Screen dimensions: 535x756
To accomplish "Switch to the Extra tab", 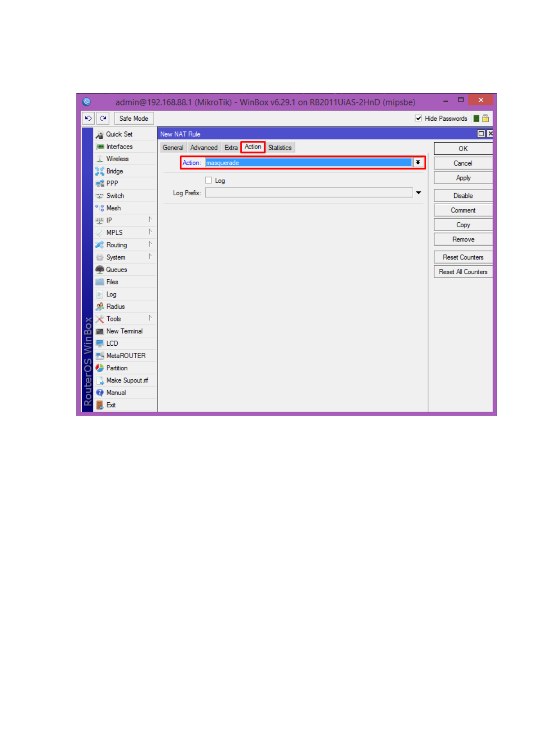I will click(x=231, y=148).
